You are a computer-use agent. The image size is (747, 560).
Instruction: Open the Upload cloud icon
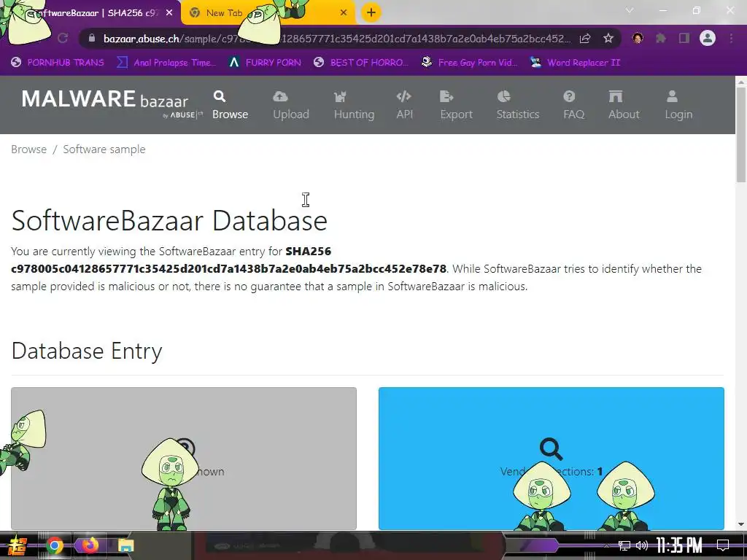point(280,97)
